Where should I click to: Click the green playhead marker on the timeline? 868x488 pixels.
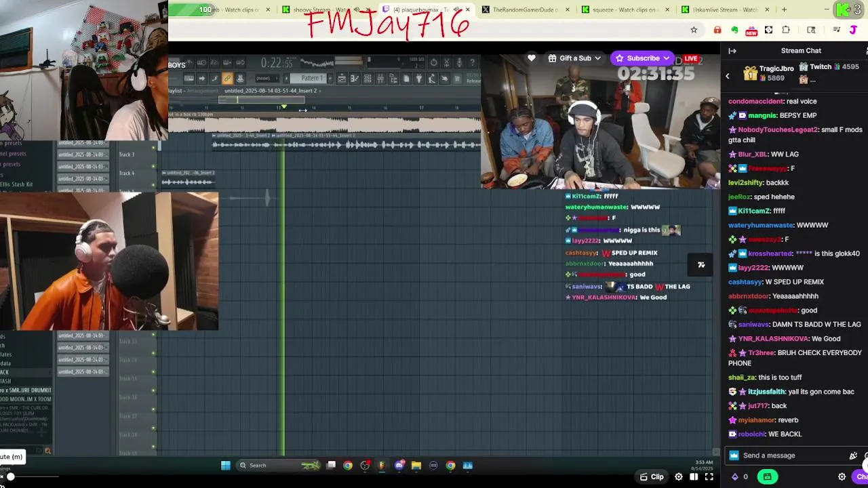click(284, 107)
